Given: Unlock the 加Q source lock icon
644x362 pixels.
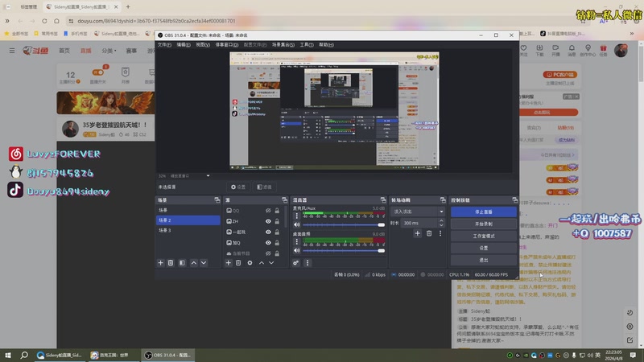Looking at the screenshot, I should pyautogui.click(x=277, y=243).
